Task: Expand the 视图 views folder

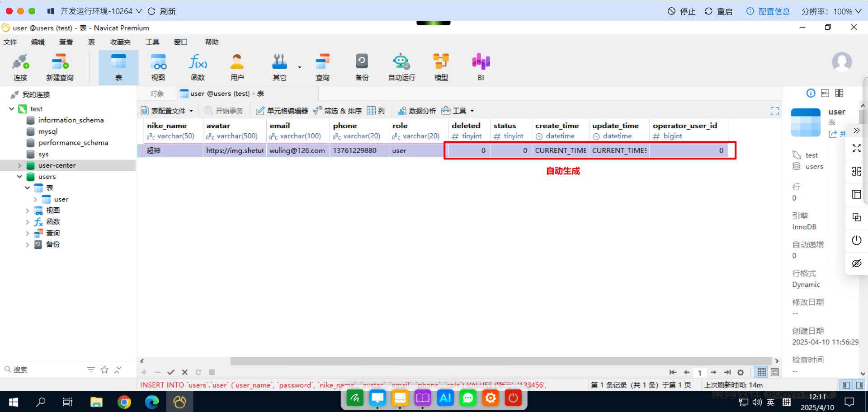Action: [28, 211]
